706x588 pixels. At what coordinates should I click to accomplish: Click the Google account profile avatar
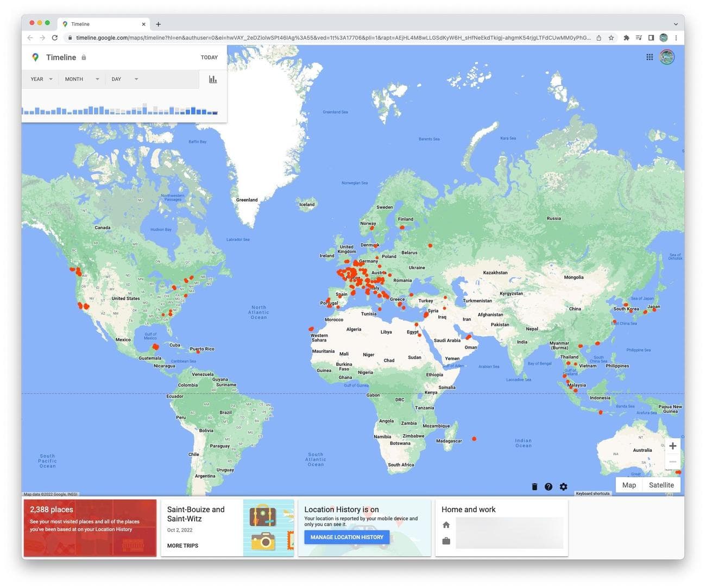point(667,57)
